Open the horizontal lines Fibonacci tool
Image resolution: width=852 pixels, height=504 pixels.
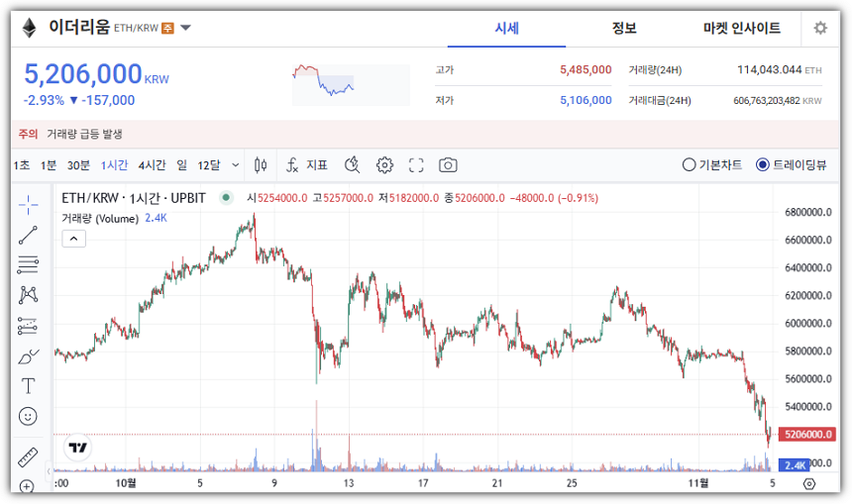click(28, 264)
